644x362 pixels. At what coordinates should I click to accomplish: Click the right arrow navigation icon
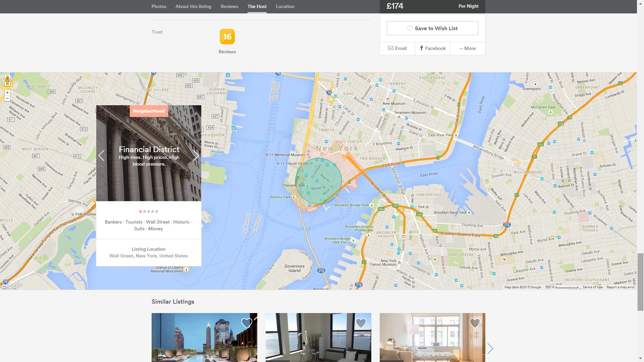[196, 155]
